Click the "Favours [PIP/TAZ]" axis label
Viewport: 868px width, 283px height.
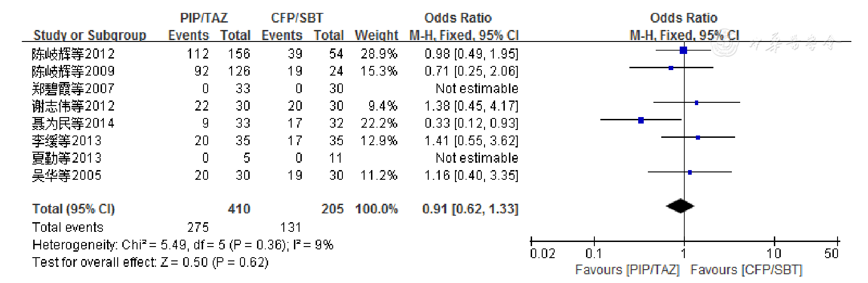[x=627, y=270]
